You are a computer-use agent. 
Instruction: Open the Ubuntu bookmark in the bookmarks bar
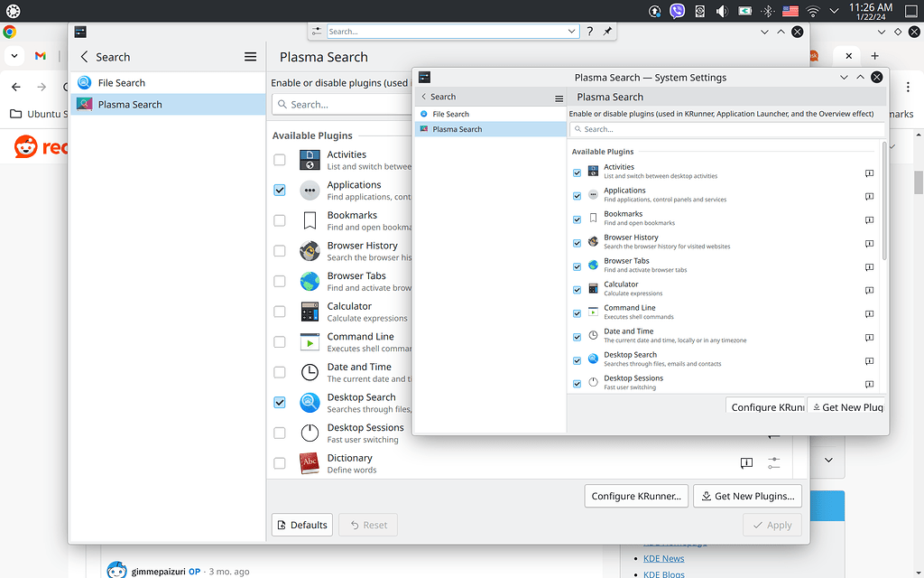(43, 114)
